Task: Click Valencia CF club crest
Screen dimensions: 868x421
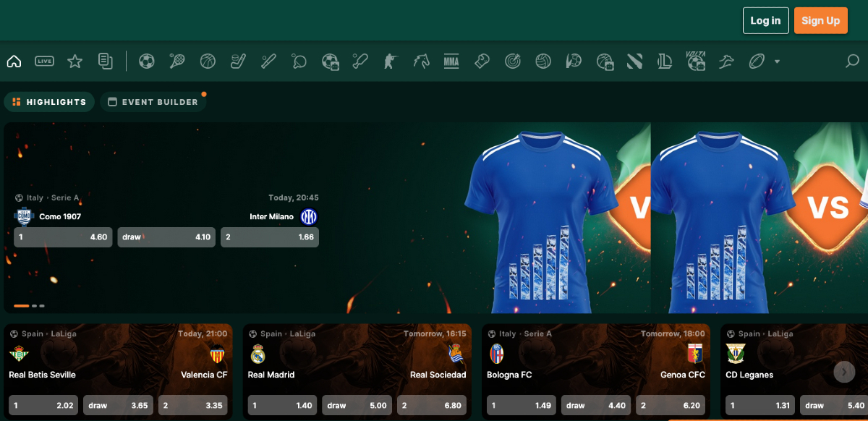Action: 218,354
